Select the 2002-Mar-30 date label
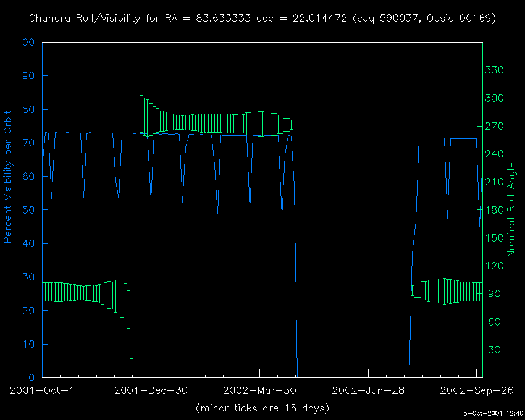Screen dimensions: 525x420 (x=259, y=390)
